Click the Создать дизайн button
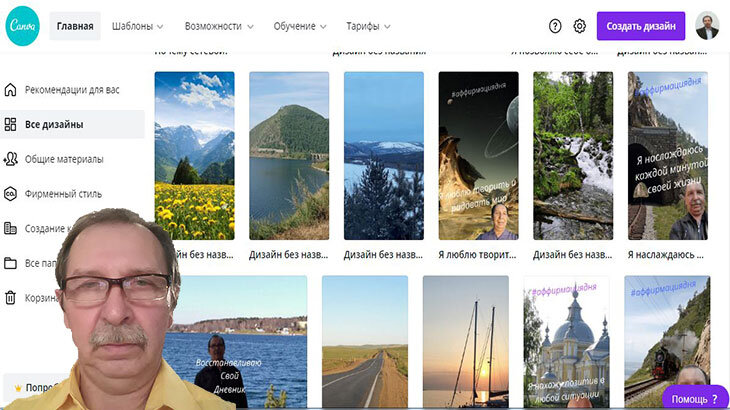 click(641, 26)
